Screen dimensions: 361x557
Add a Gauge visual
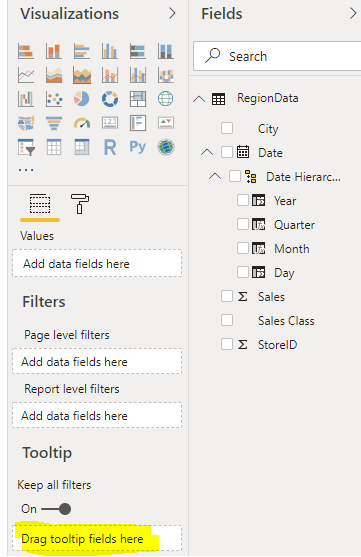[82, 123]
